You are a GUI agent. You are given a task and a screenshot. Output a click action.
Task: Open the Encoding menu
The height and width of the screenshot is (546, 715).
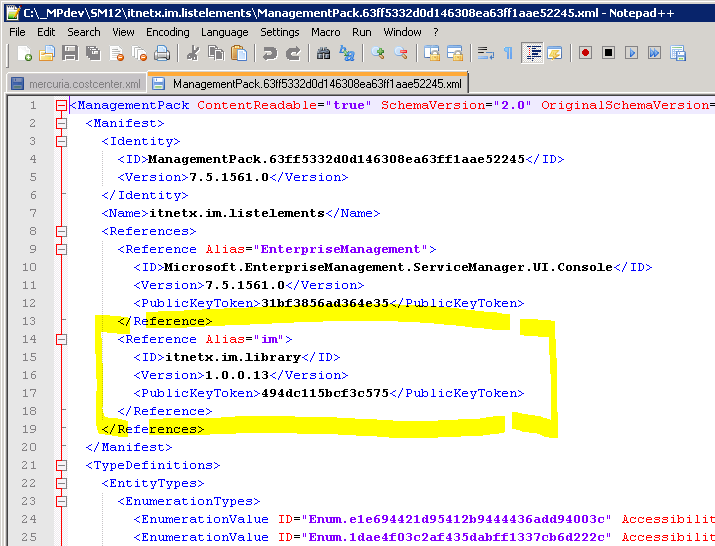167,31
